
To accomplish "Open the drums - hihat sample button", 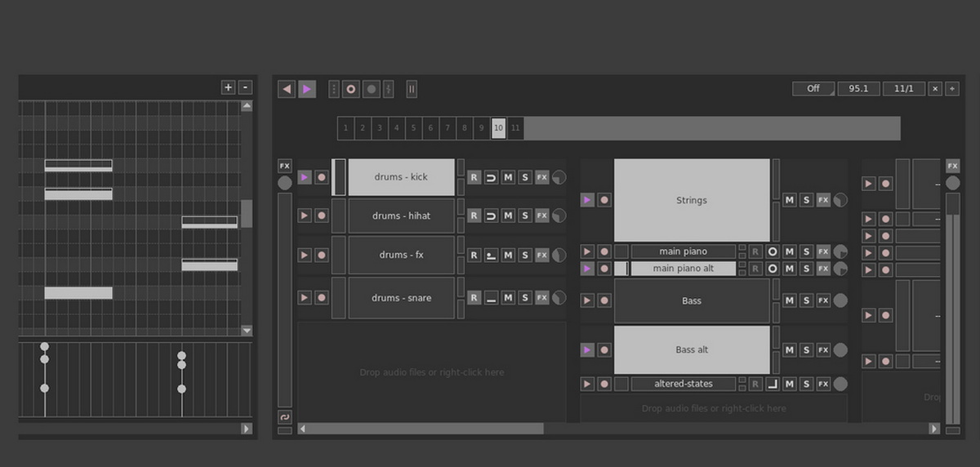I will click(x=401, y=216).
